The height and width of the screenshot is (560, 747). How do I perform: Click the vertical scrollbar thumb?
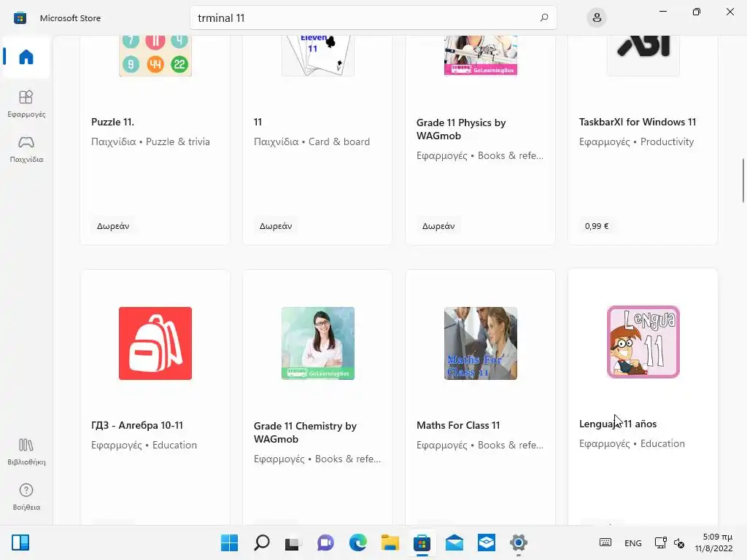click(743, 181)
